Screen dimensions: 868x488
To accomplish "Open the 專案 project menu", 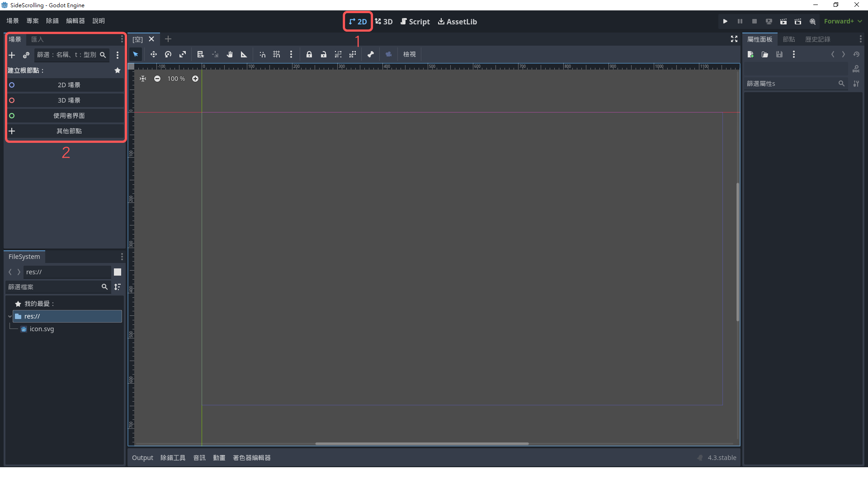I will tap(32, 21).
